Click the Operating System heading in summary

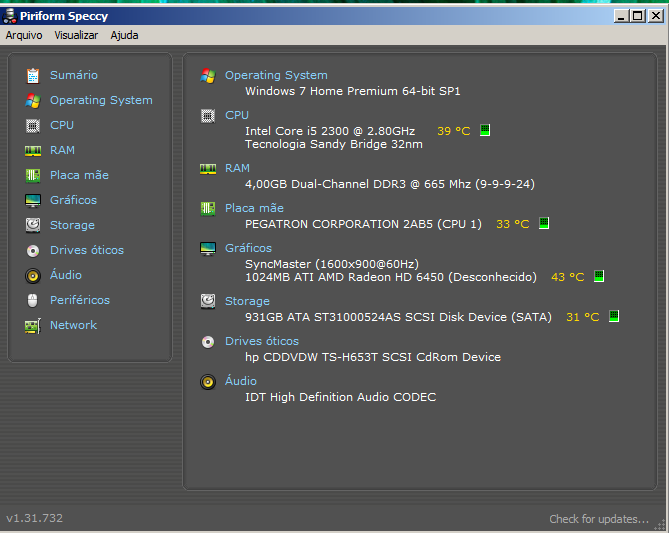276,75
